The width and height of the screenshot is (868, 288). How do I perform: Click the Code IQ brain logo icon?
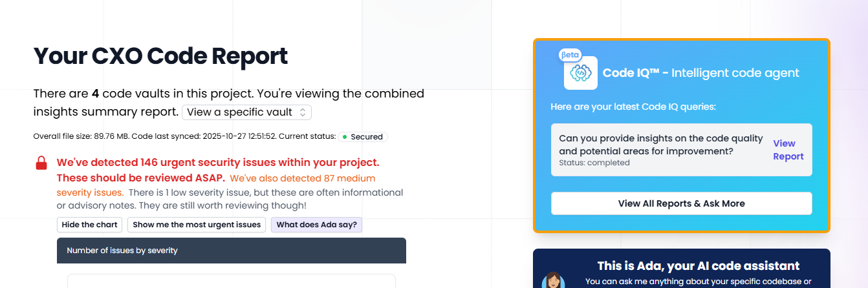pos(580,74)
